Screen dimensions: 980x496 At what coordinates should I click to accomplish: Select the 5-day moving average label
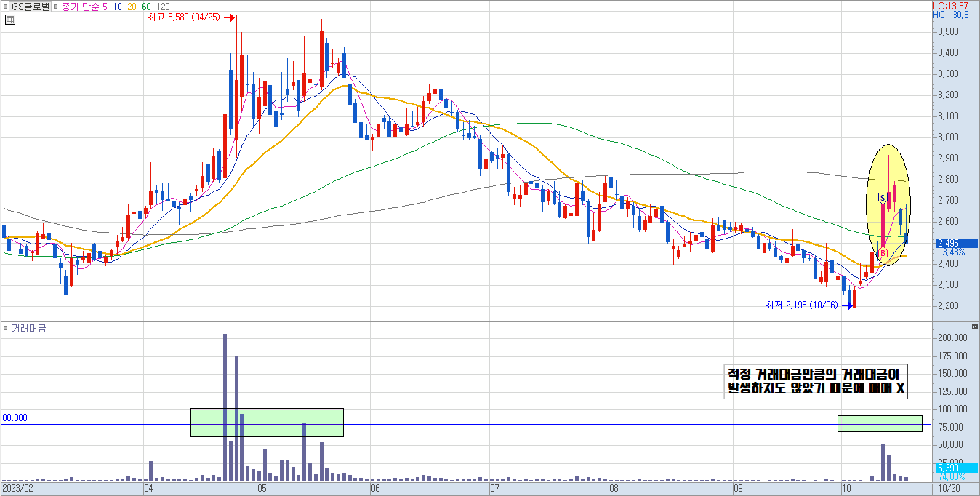pyautogui.click(x=105, y=7)
